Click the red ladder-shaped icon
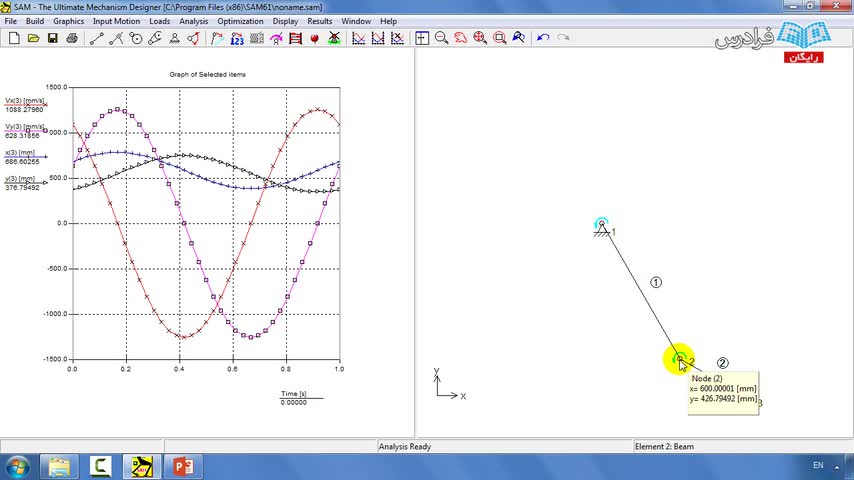854x480 pixels. click(x=295, y=38)
